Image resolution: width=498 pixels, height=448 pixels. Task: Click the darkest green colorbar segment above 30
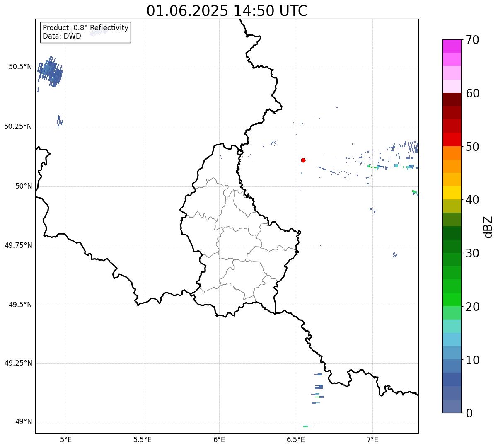point(452,233)
